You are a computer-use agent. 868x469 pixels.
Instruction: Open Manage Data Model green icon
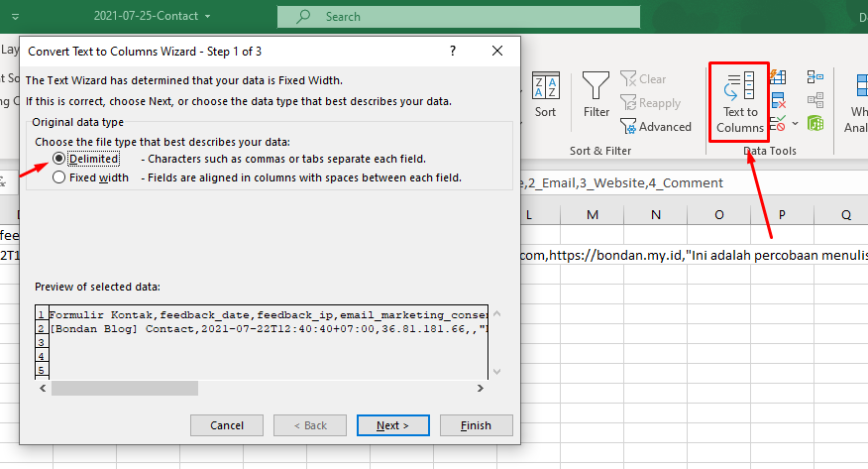(x=814, y=123)
